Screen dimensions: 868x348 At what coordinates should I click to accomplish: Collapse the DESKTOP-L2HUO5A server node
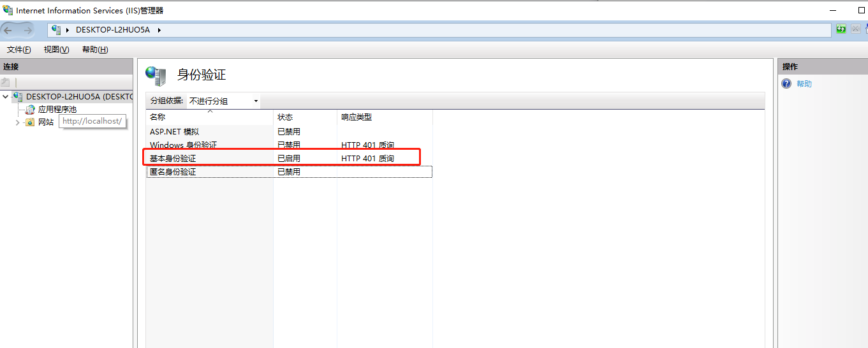pyautogui.click(x=6, y=97)
